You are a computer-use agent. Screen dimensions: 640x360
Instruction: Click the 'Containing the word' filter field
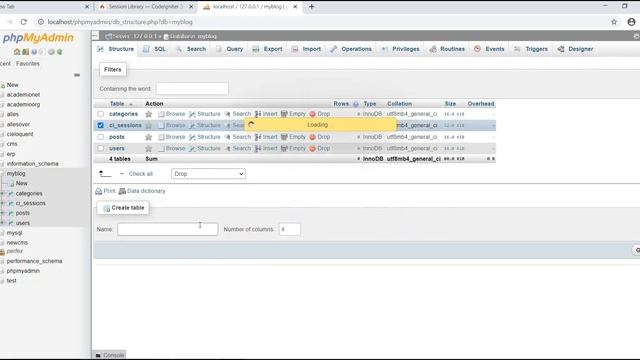tap(192, 89)
